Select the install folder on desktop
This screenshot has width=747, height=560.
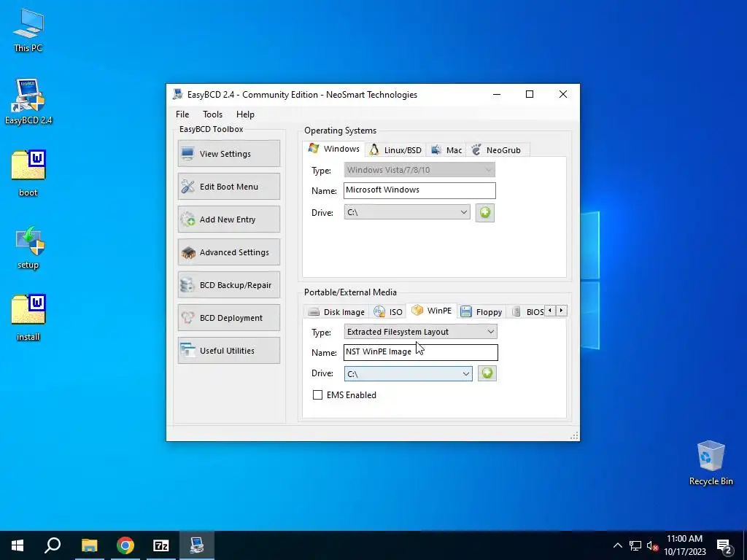point(28,318)
